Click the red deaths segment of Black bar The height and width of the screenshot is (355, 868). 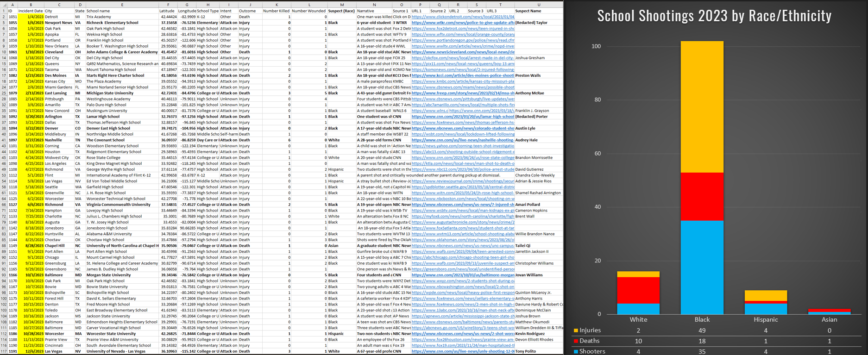(x=702, y=197)
